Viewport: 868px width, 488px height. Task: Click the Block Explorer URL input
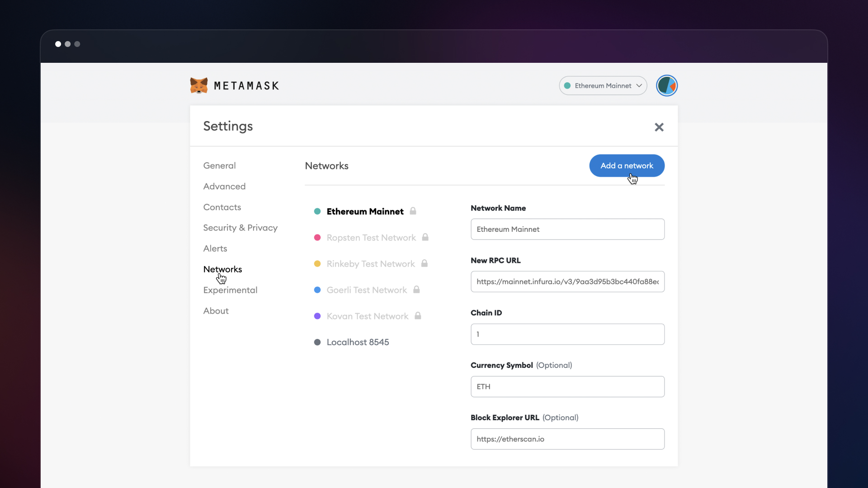pos(567,439)
